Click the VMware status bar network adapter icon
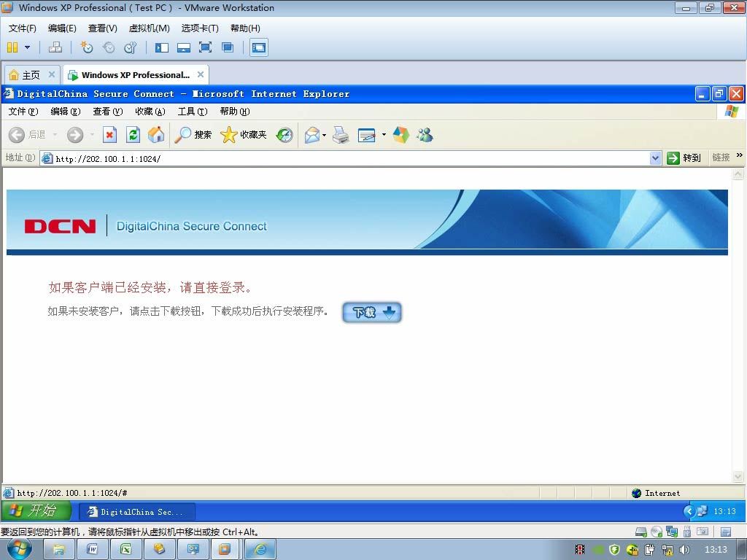747x560 pixels. click(x=672, y=532)
